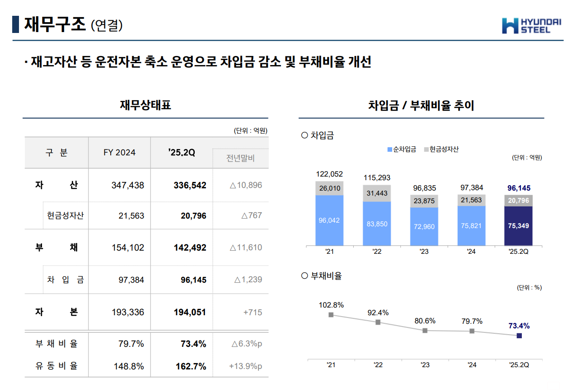This screenshot has height=392, width=567.
Task: Select the navy 75,349 bar for '25.2Q
Action: (x=518, y=226)
